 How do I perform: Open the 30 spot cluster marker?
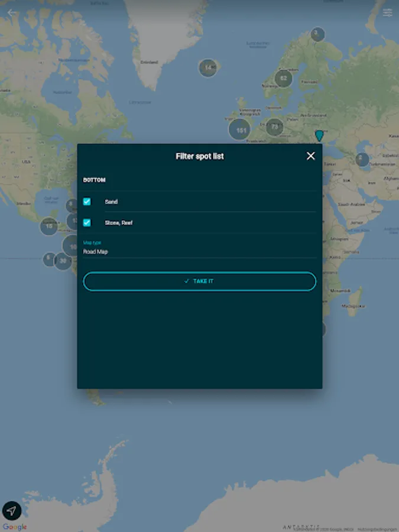(x=63, y=261)
